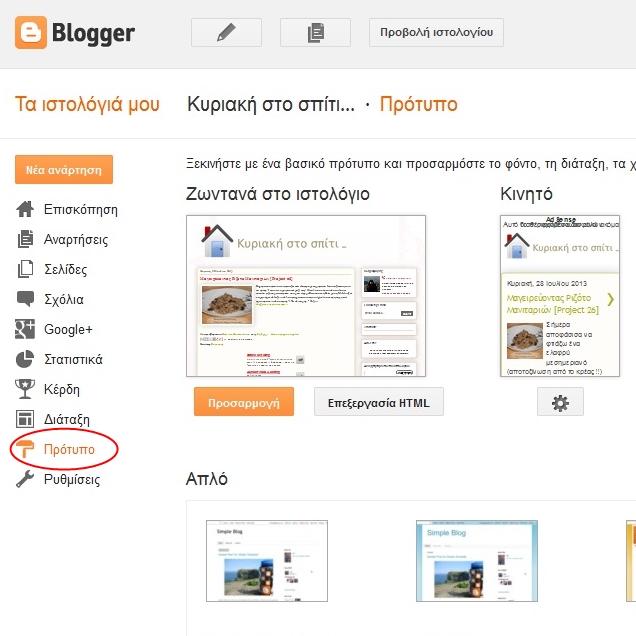Click the Κυριακή στο σπίτι... blog title
Viewport: 636px width, 636px height.
[271, 104]
